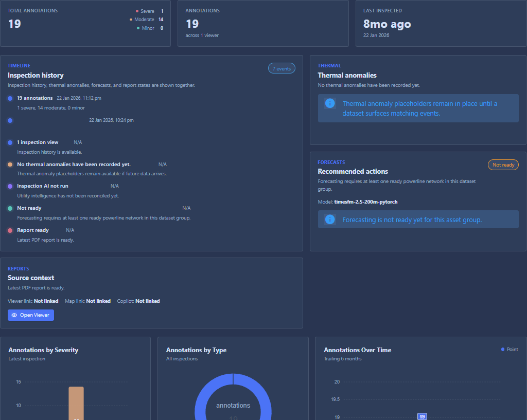This screenshot has height=420, width=527.
Task: Click '22 Jan 2026, 11:12 pm' timestamp
Action: (79, 98)
